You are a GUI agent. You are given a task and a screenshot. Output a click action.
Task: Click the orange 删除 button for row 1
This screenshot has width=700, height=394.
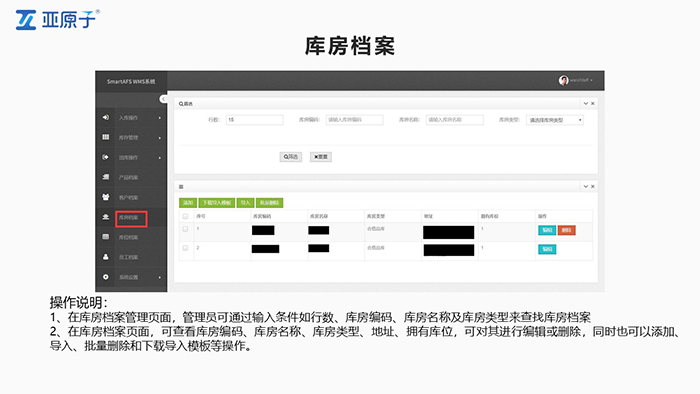567,230
